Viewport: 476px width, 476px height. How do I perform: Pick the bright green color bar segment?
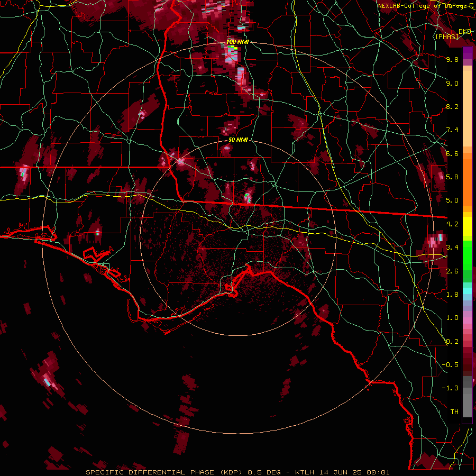click(467, 255)
